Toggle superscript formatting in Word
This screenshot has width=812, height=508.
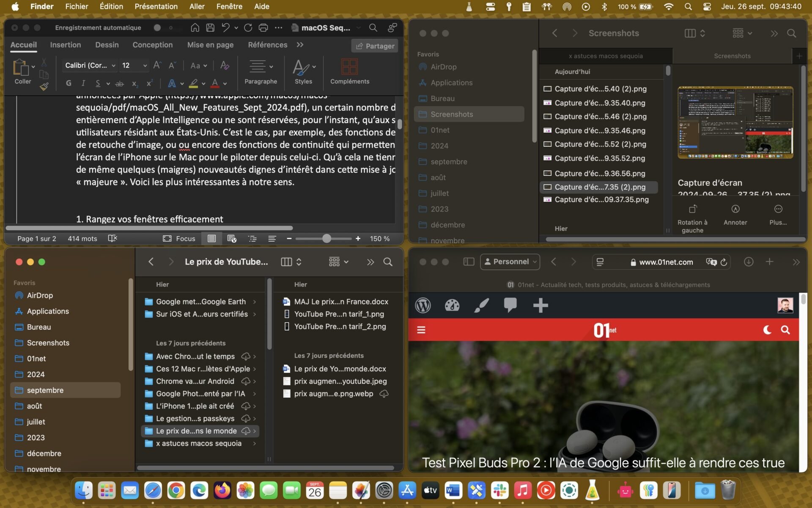click(149, 83)
